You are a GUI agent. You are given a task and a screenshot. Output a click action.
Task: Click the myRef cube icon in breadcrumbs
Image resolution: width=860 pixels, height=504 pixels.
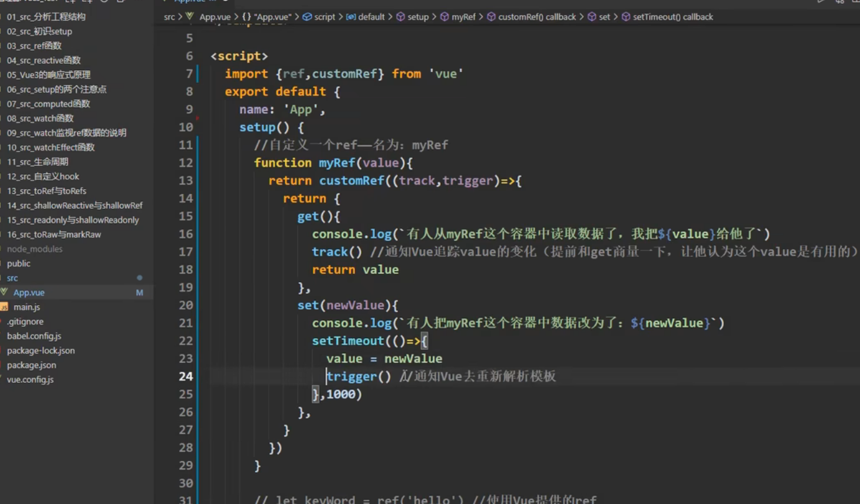[445, 17]
